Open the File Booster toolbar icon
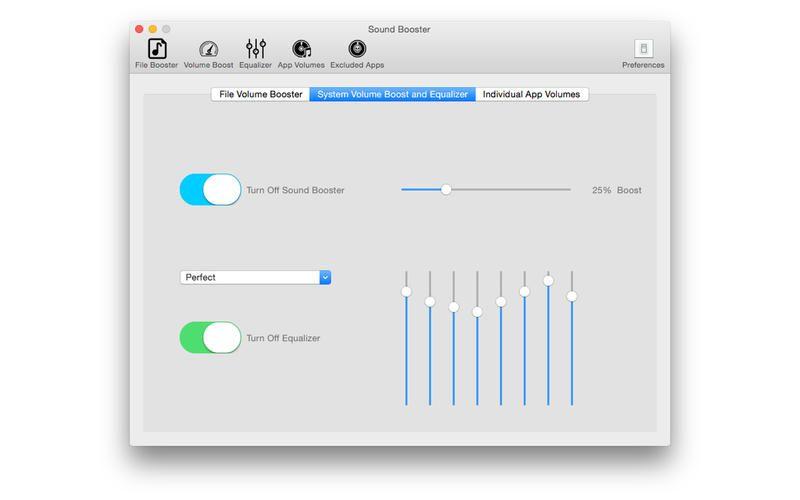Image resolution: width=800 pixels, height=500 pixels. click(157, 49)
